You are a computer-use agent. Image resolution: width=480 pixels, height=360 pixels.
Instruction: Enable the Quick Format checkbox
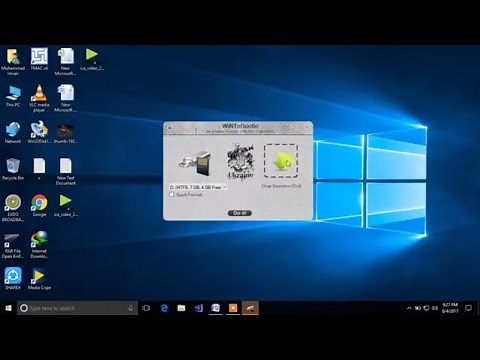172,194
